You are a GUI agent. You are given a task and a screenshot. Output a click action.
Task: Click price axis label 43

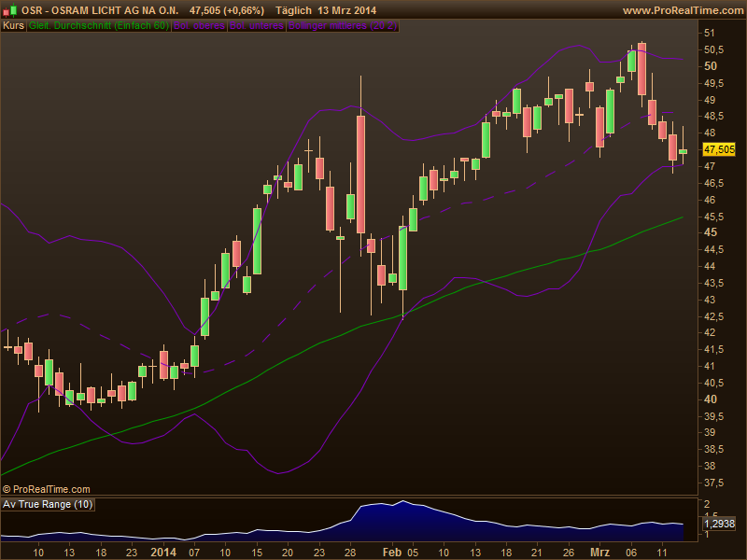710,300
